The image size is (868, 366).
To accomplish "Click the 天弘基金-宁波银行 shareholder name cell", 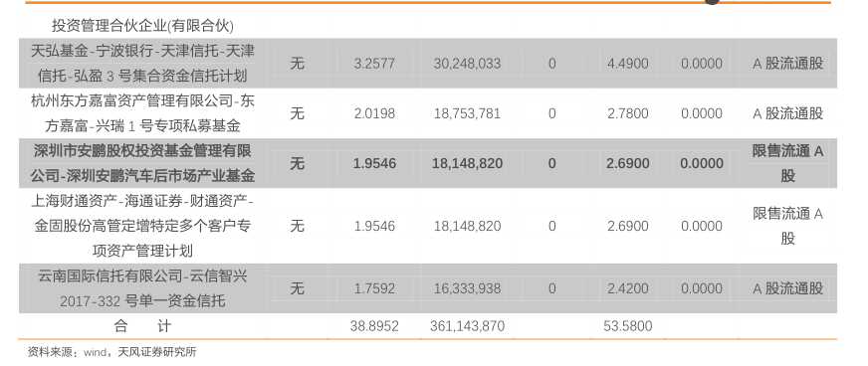I will pyautogui.click(x=142, y=64).
